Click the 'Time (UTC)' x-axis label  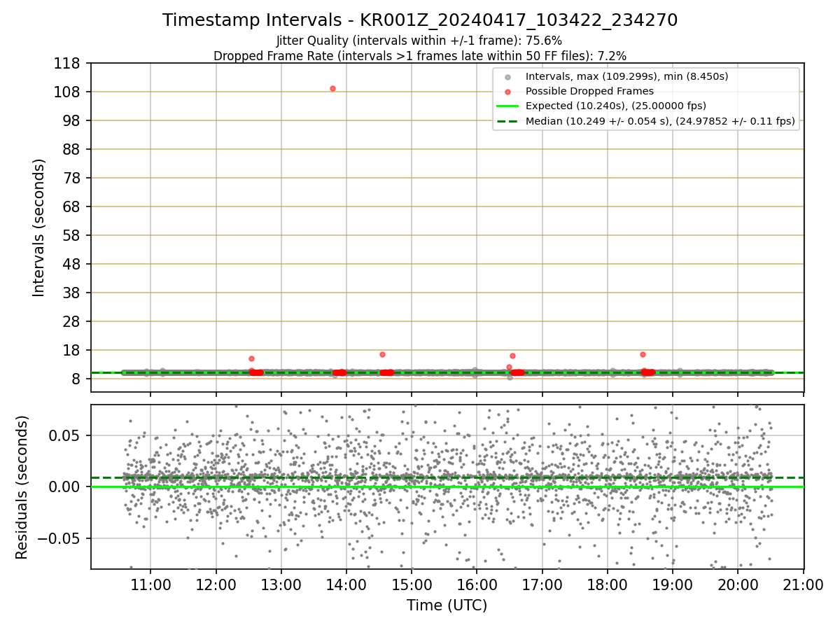point(447,605)
